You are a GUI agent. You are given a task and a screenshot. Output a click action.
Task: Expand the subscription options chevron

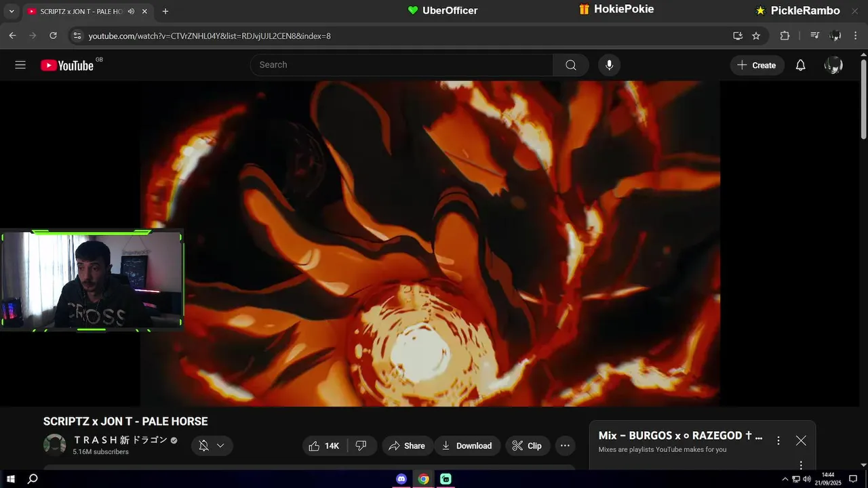coord(220,446)
